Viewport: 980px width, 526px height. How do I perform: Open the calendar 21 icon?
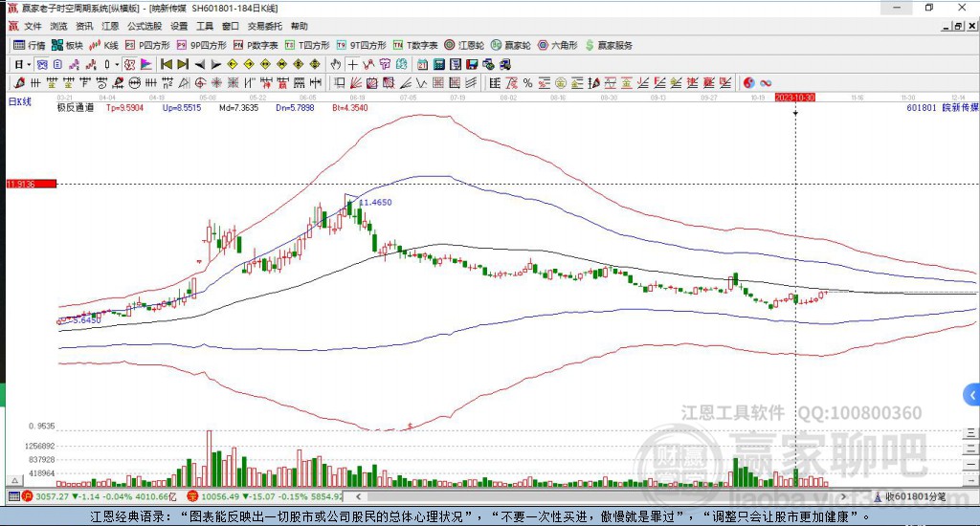(x=422, y=64)
